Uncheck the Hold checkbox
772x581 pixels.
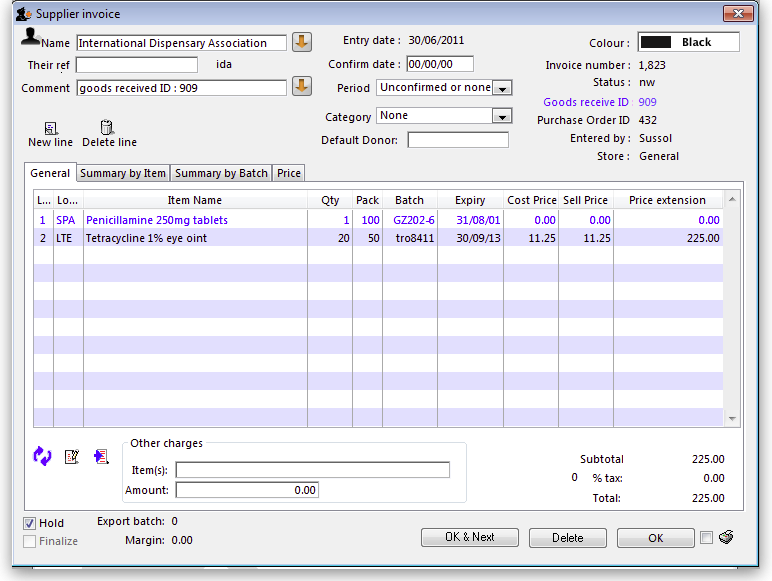[30, 523]
